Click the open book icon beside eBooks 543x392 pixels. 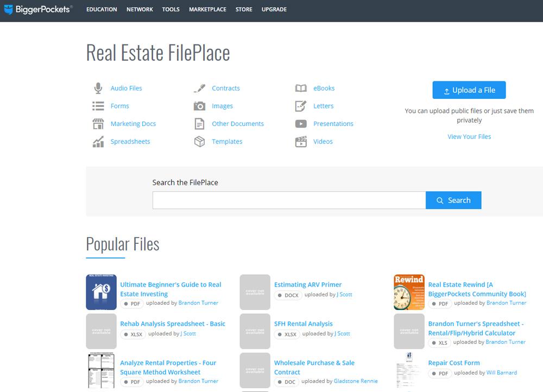(x=301, y=88)
